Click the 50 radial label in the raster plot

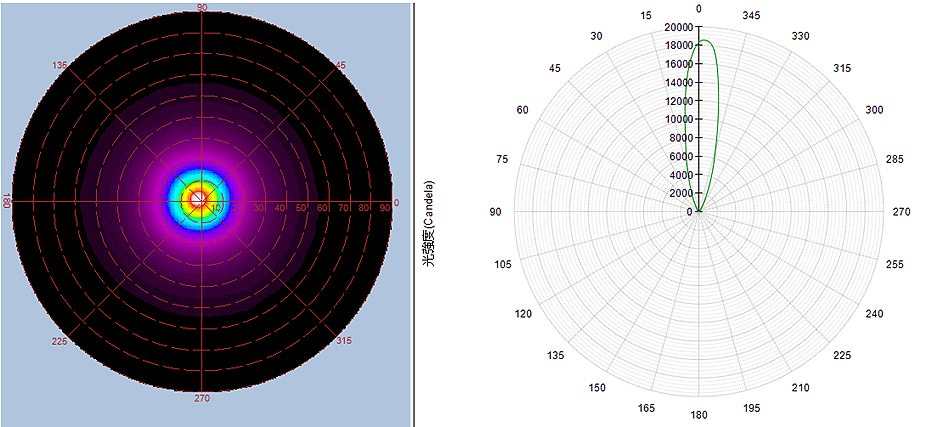tap(301, 208)
